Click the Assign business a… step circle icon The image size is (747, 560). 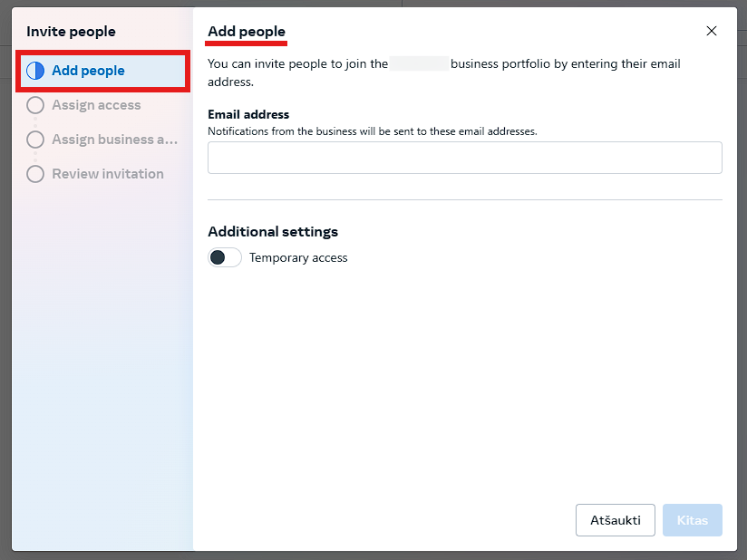[35, 140]
